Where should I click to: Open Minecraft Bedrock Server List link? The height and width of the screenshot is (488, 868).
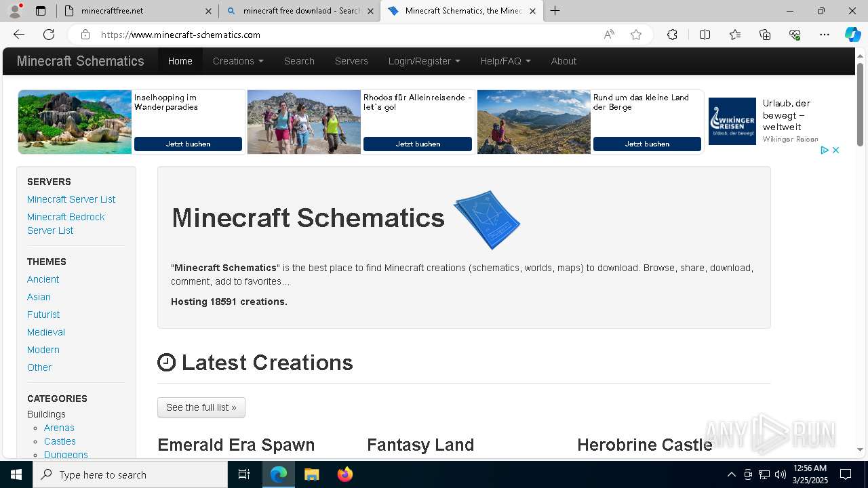66,224
